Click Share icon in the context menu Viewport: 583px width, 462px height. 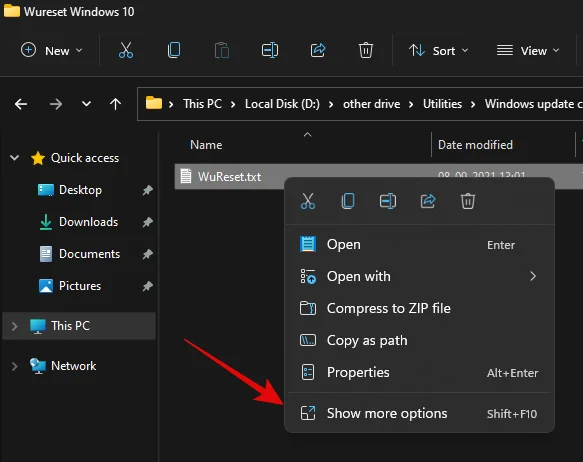pos(428,201)
